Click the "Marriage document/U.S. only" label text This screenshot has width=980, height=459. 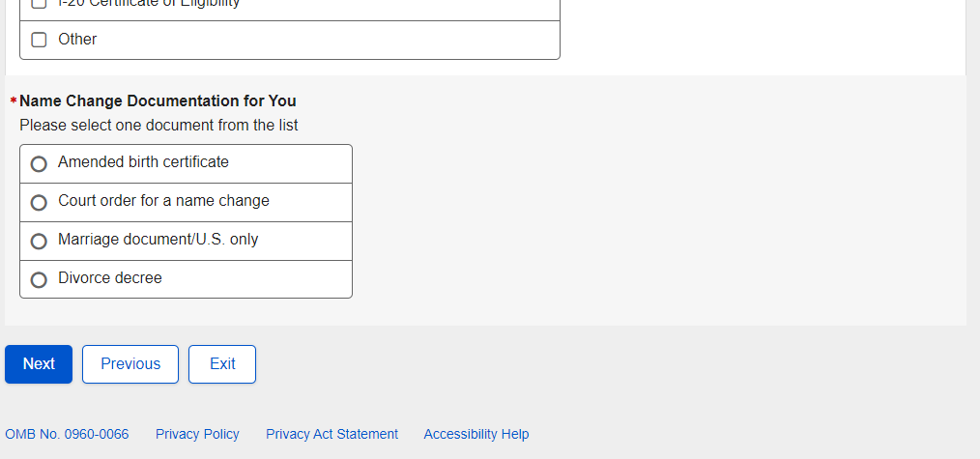pyautogui.click(x=158, y=240)
